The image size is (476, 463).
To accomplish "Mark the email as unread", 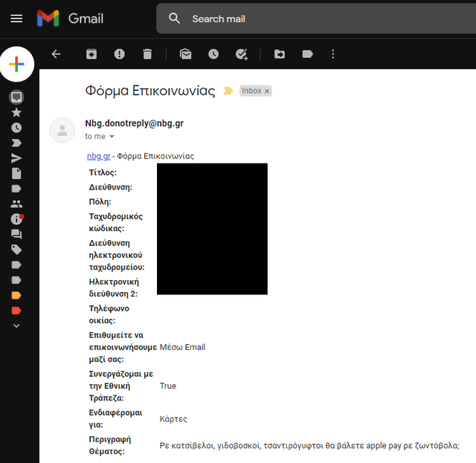I will tap(185, 54).
